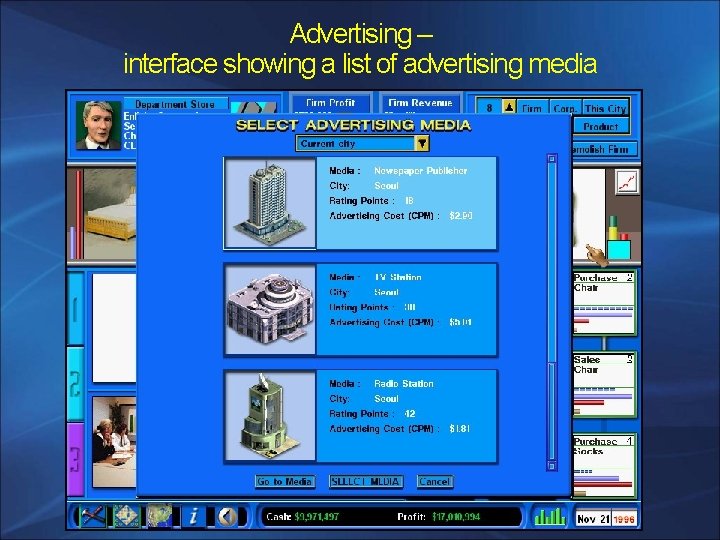Click the Sales Chair unit box
The image size is (720, 540).
click(603, 385)
